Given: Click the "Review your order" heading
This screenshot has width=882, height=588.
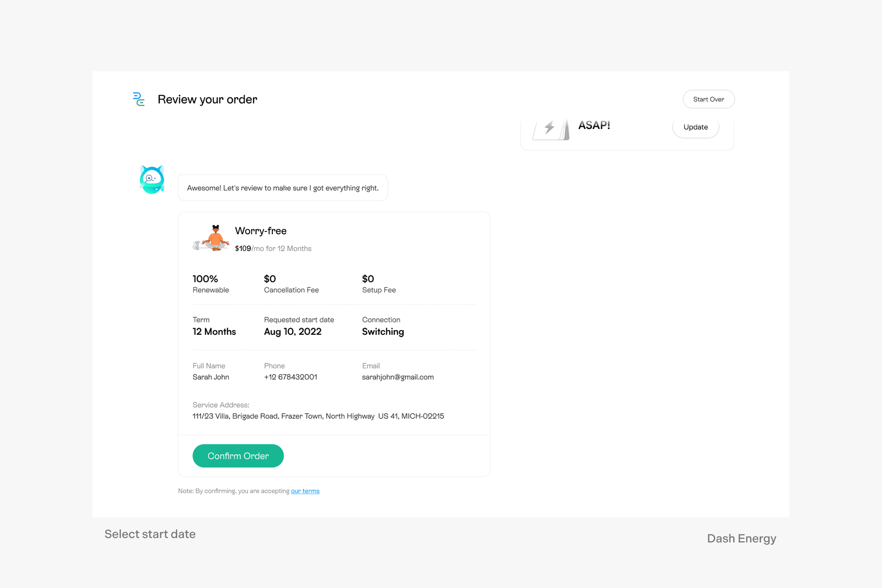Looking at the screenshot, I should [x=207, y=99].
